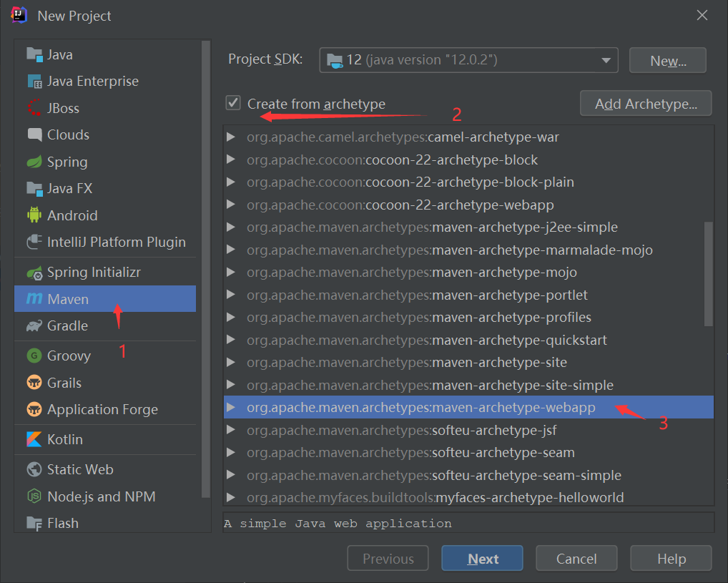Screen dimensions: 728x583
Task: Select Application Forge label
Action: pos(102,410)
